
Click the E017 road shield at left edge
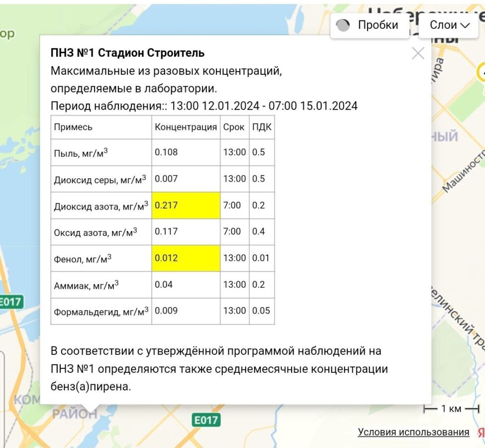tap(10, 302)
